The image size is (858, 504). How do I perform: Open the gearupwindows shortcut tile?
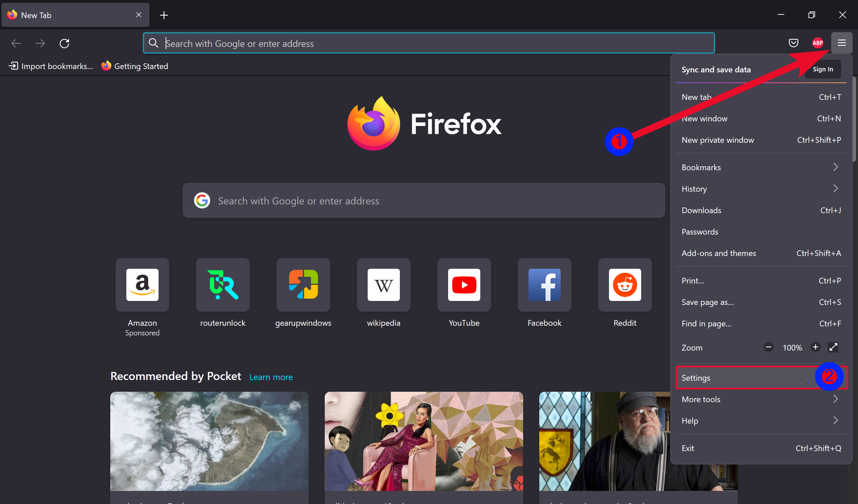pos(303,285)
